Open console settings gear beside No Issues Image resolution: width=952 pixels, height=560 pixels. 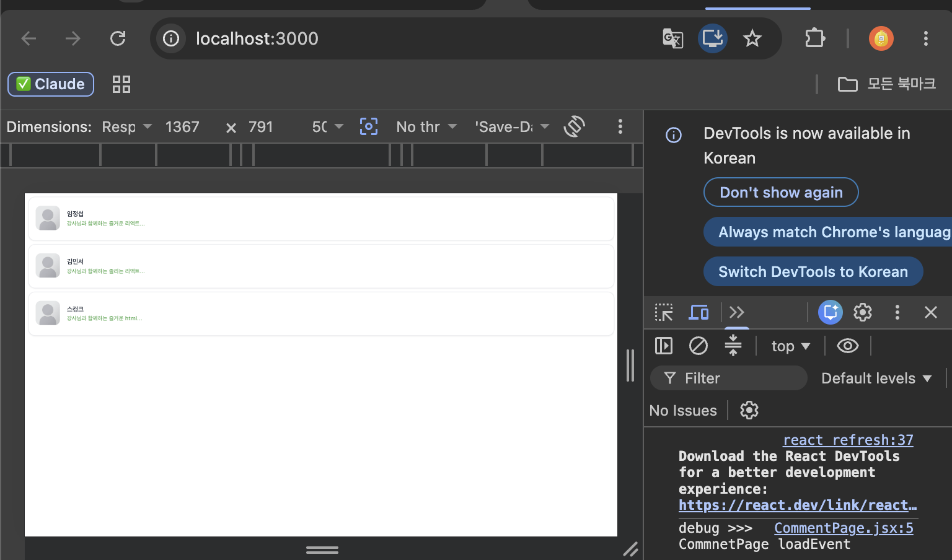tap(749, 410)
